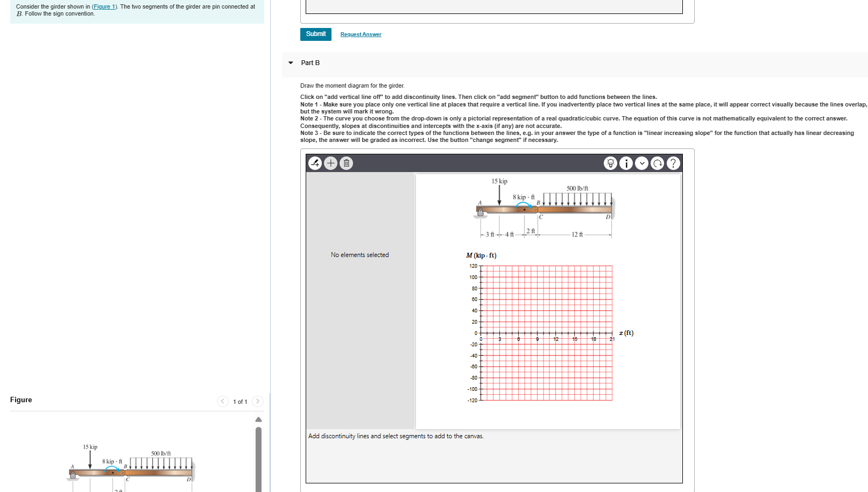Click the Request Answer link
This screenshot has width=868, height=492.
click(361, 34)
